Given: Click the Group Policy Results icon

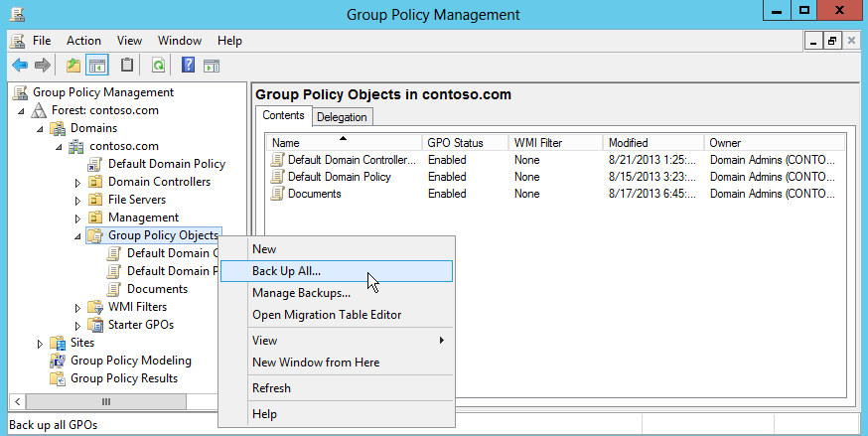Looking at the screenshot, I should 58,378.
